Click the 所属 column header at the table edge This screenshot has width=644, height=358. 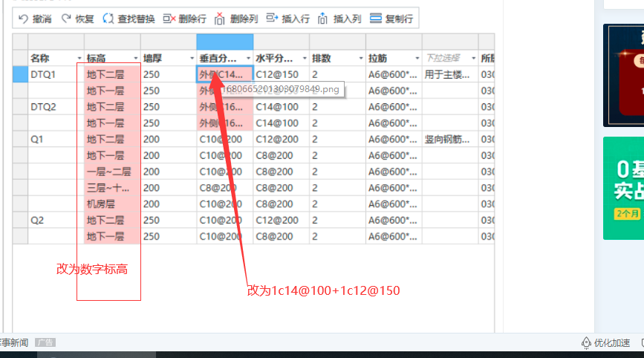click(x=487, y=58)
